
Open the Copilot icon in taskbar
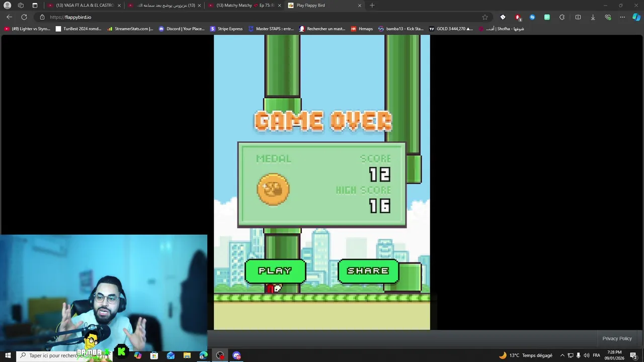coord(138,355)
